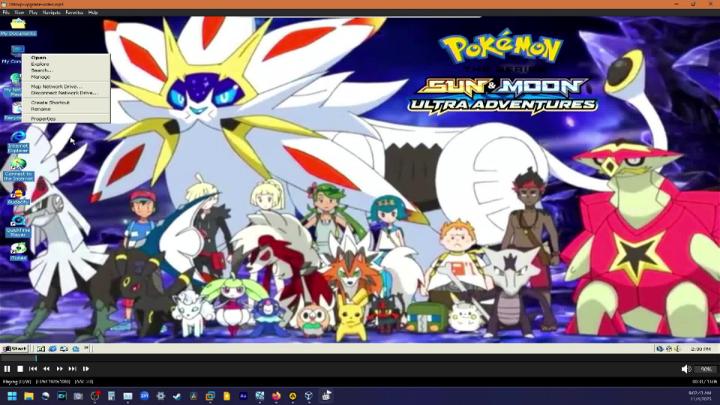Open the Play menu
The width and height of the screenshot is (720, 405).
(33, 13)
